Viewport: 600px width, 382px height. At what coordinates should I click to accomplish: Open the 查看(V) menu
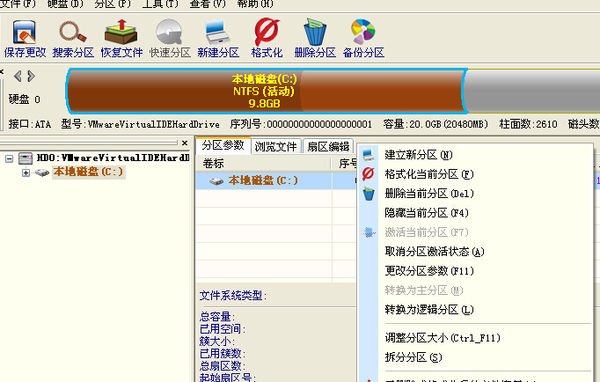coord(207,4)
